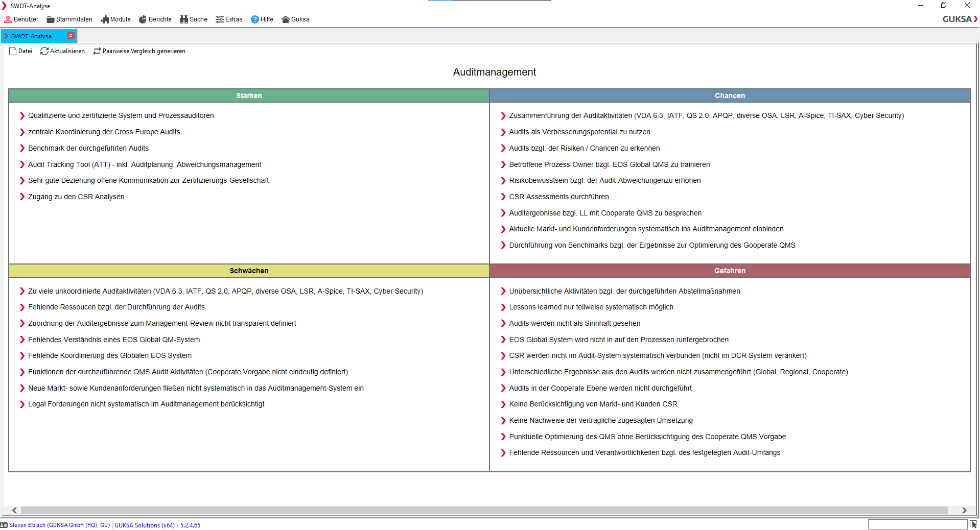The height and width of the screenshot is (530, 980).
Task: Close the SWOT-Analyse tab
Action: click(x=71, y=36)
